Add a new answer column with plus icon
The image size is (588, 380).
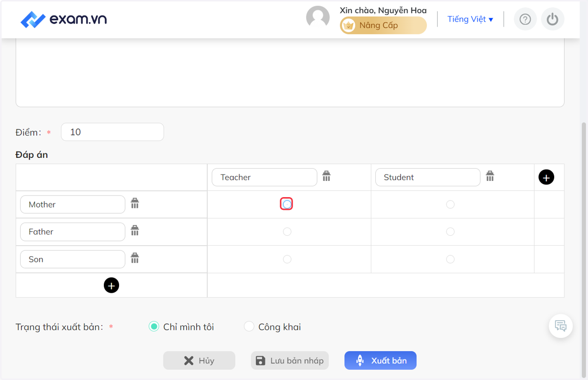[546, 177]
